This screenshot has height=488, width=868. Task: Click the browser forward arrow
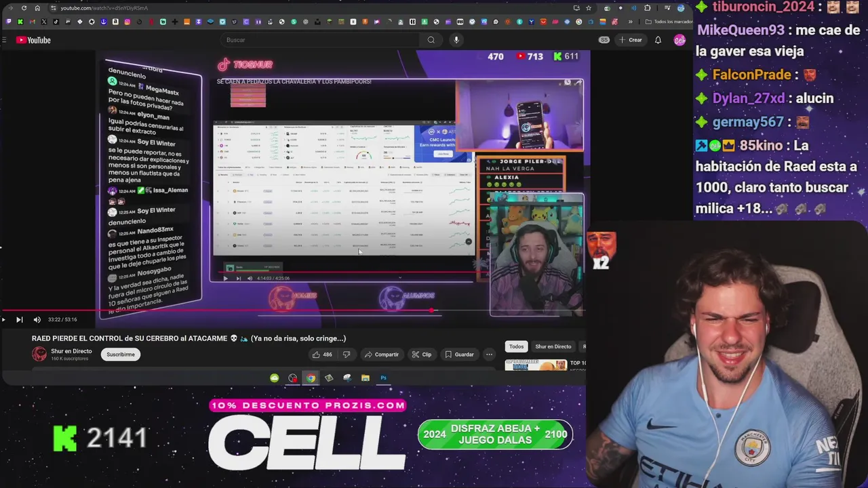[10, 8]
